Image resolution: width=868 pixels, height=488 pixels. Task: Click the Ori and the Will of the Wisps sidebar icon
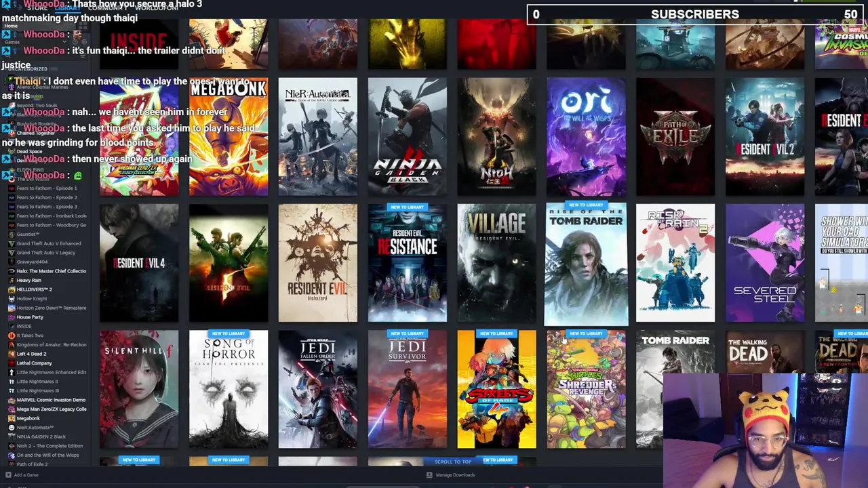(12, 455)
